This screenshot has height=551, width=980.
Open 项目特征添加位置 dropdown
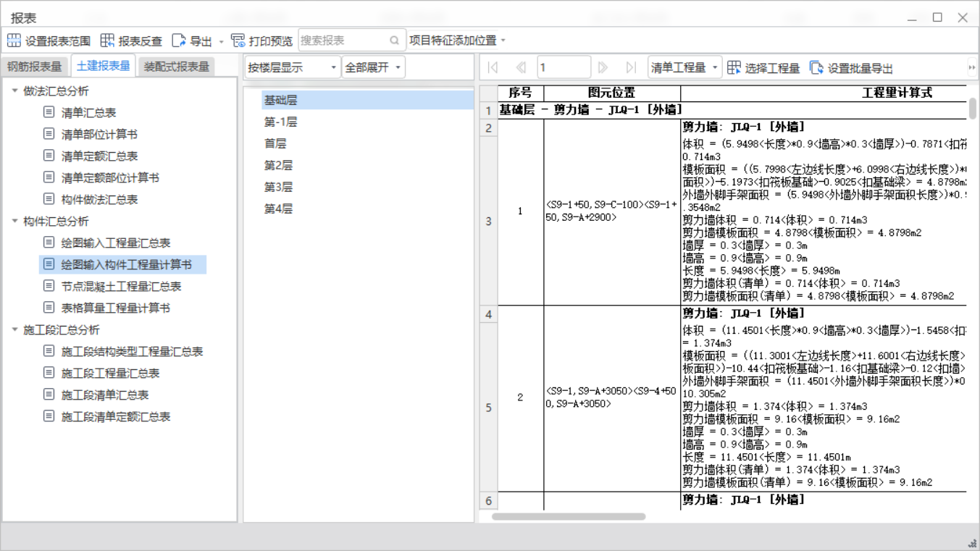[x=458, y=41]
